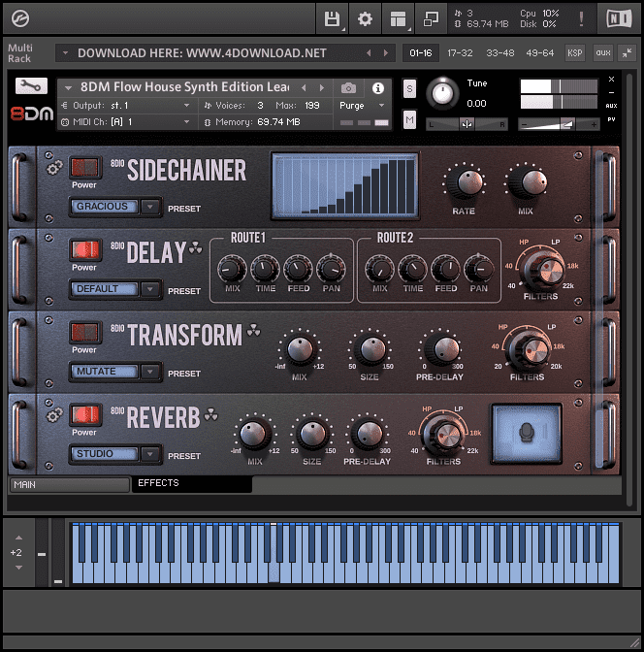Mute the instrument with M button
This screenshot has width=644, height=652.
tap(409, 120)
